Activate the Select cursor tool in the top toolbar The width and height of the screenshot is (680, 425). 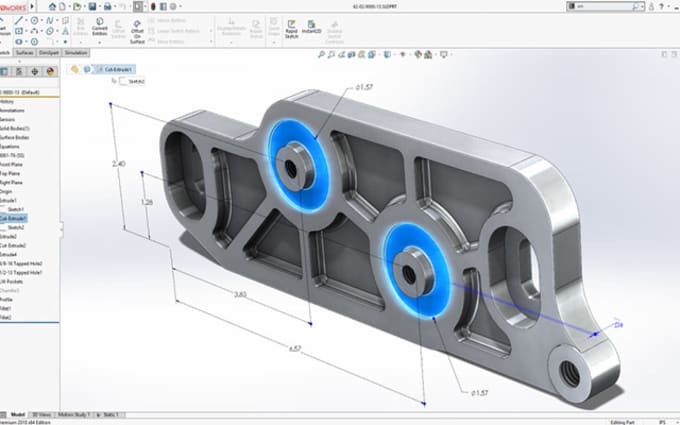coord(138,6)
